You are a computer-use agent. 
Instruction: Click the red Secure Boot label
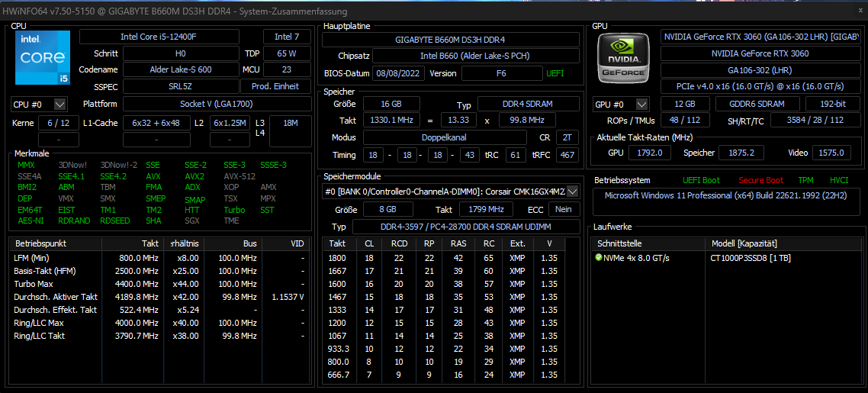coord(760,180)
